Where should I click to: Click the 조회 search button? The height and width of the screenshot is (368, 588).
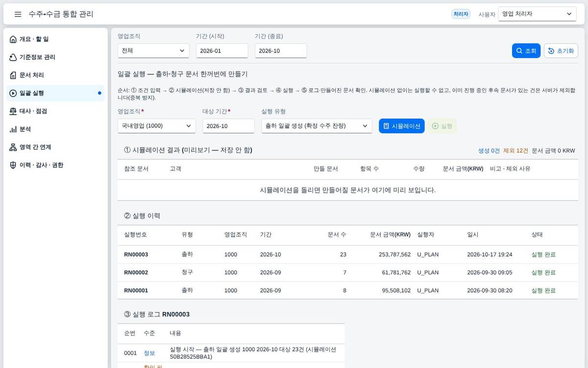(x=526, y=51)
